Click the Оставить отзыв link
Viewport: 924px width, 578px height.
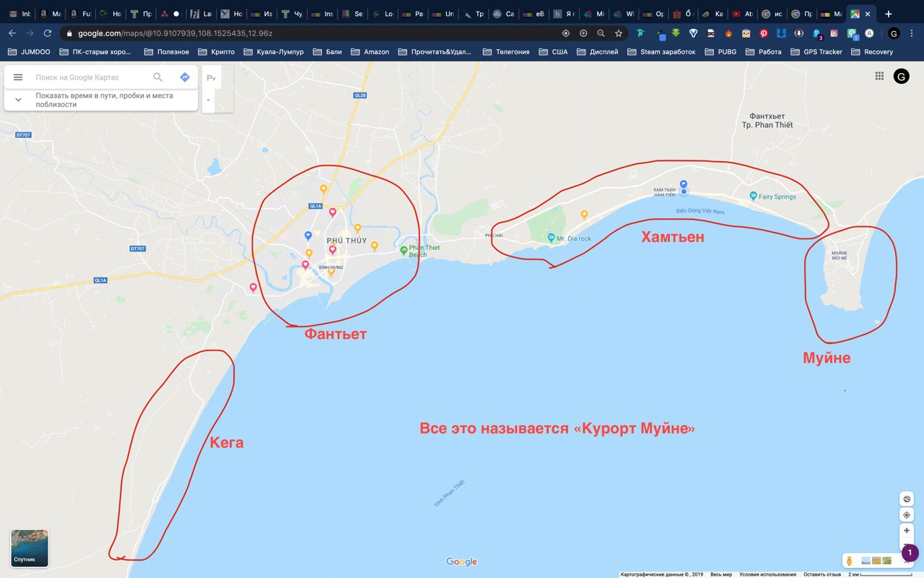click(x=822, y=574)
